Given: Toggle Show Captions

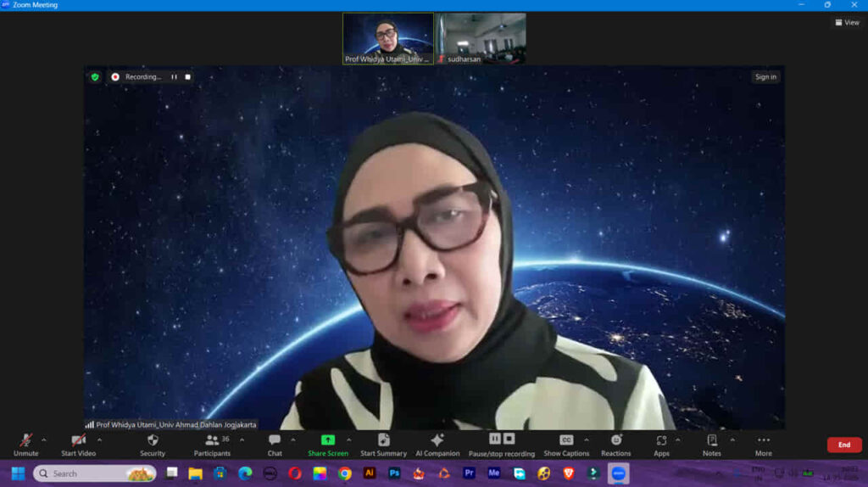Looking at the screenshot, I should click(566, 445).
